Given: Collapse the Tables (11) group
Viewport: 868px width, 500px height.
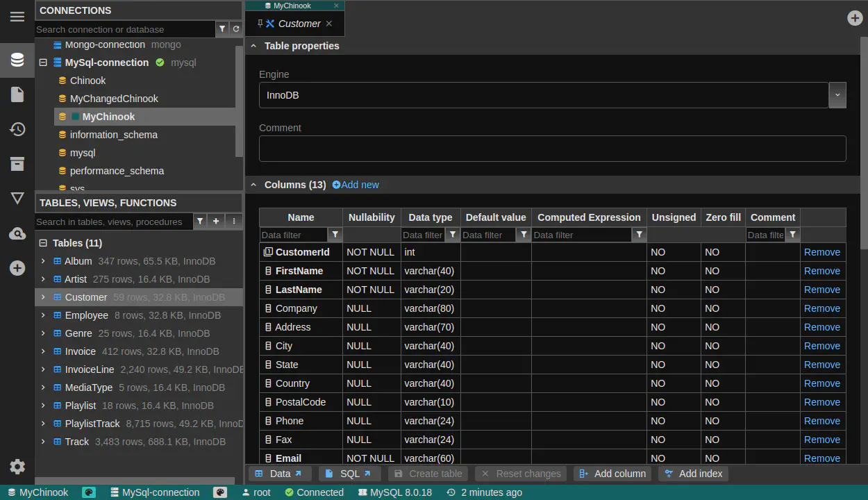Looking at the screenshot, I should [x=43, y=243].
